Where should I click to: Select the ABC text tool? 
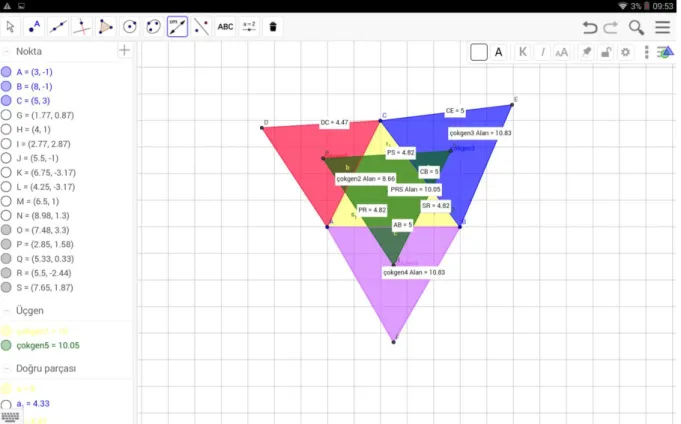pyautogui.click(x=225, y=27)
